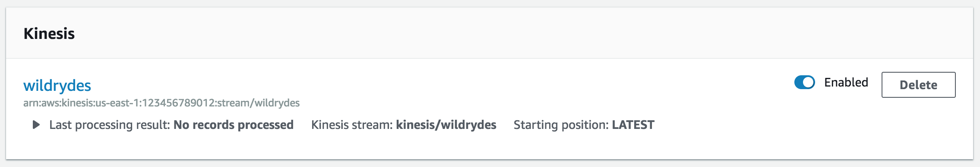Select the wildrydes stream ARN text
The width and height of the screenshot is (980, 167).
161,103
